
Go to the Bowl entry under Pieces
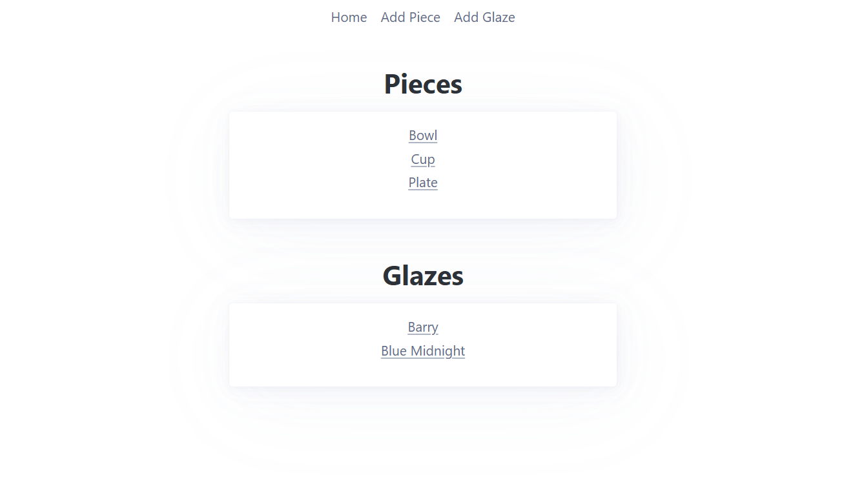pyautogui.click(x=422, y=136)
